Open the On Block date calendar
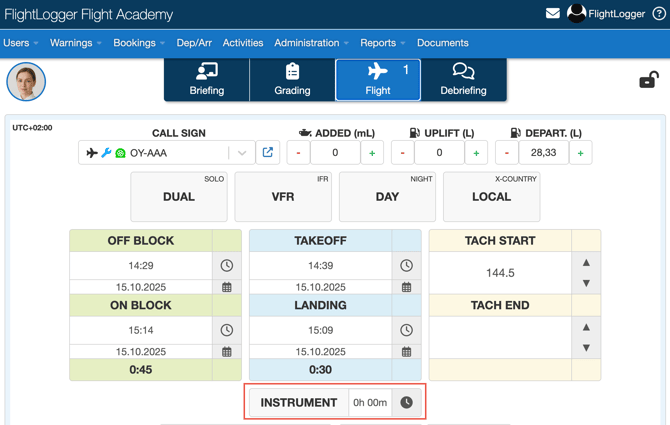Viewport: 670px width, 425px height. point(227,352)
